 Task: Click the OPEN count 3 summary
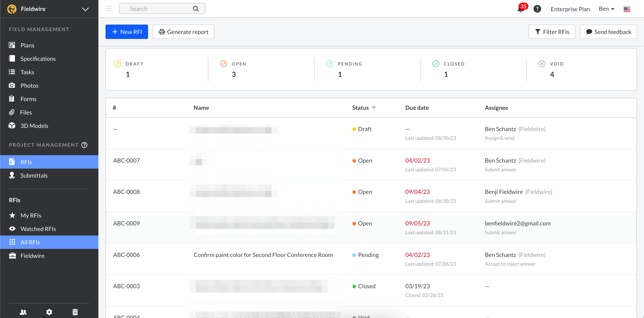tap(234, 74)
